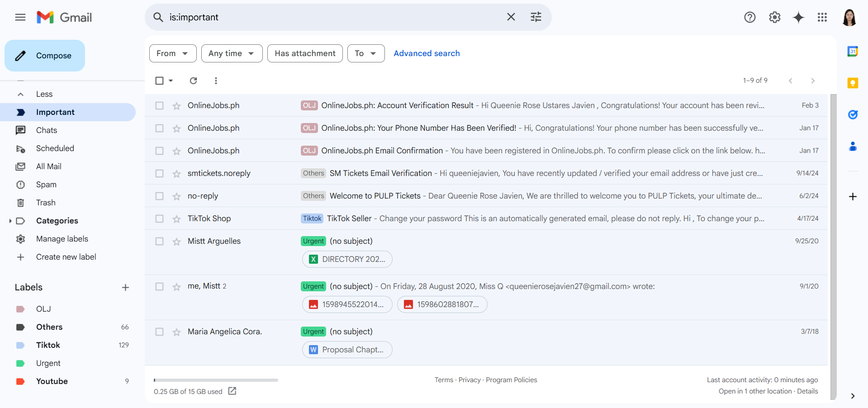Screen dimensions: 868x408
Task: Go to the Important folder
Action: point(68,112)
